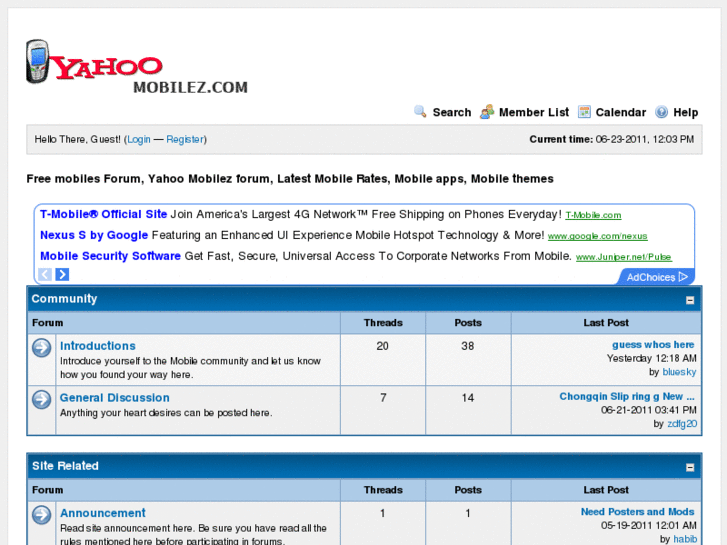Click the Login link

(139, 139)
